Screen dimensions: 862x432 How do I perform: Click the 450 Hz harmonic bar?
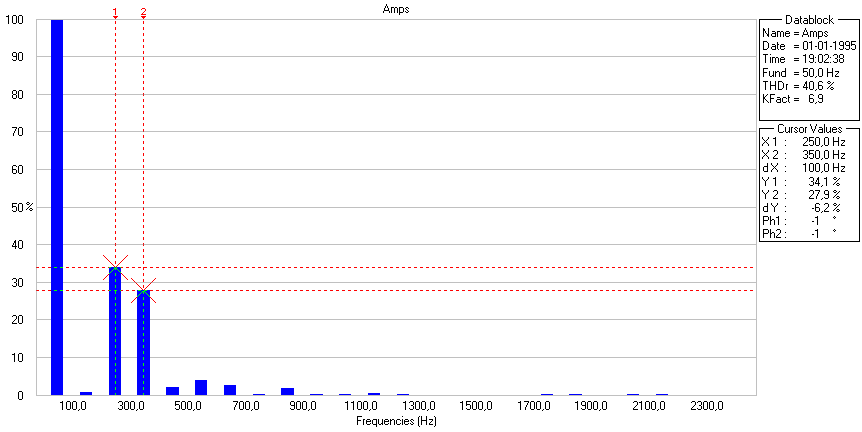[172, 391]
